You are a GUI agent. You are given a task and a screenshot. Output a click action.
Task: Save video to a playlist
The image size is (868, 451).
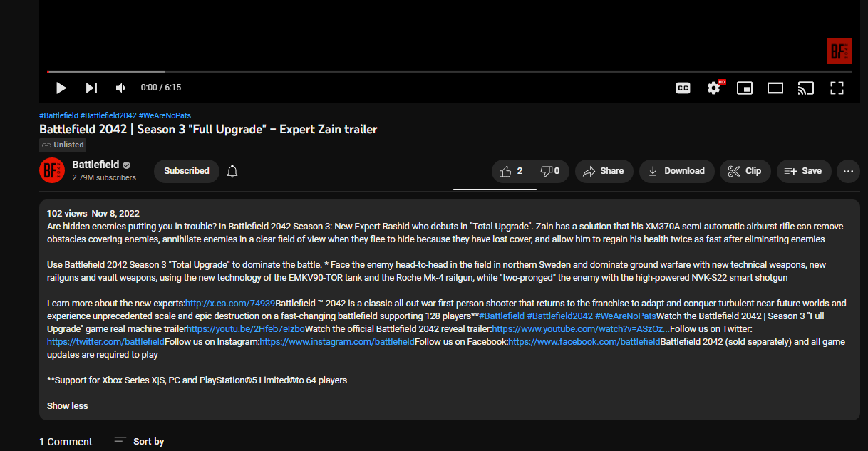[x=803, y=171]
